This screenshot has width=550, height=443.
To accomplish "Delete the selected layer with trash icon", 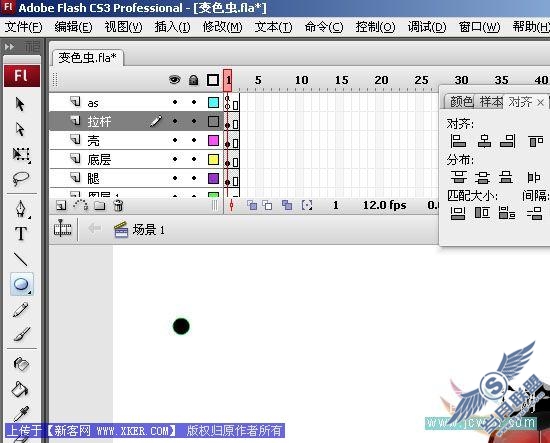I will coord(119,205).
